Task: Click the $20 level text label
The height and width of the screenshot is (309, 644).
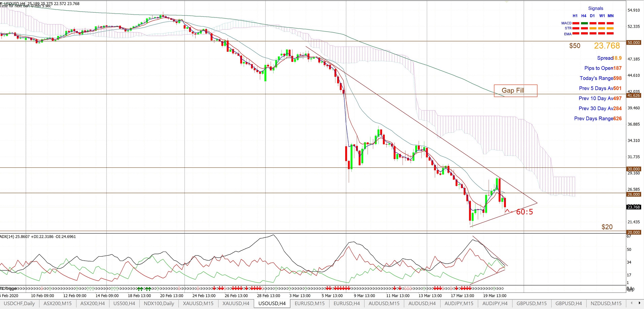Action: click(607, 227)
